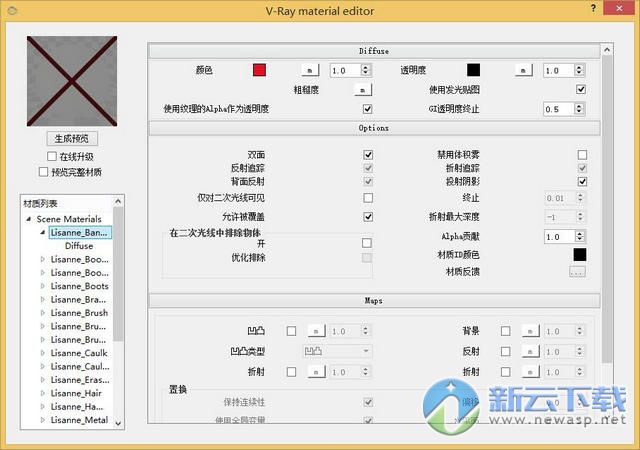
Task: Expand the Lisanne_Hair material
Action: click(x=42, y=393)
